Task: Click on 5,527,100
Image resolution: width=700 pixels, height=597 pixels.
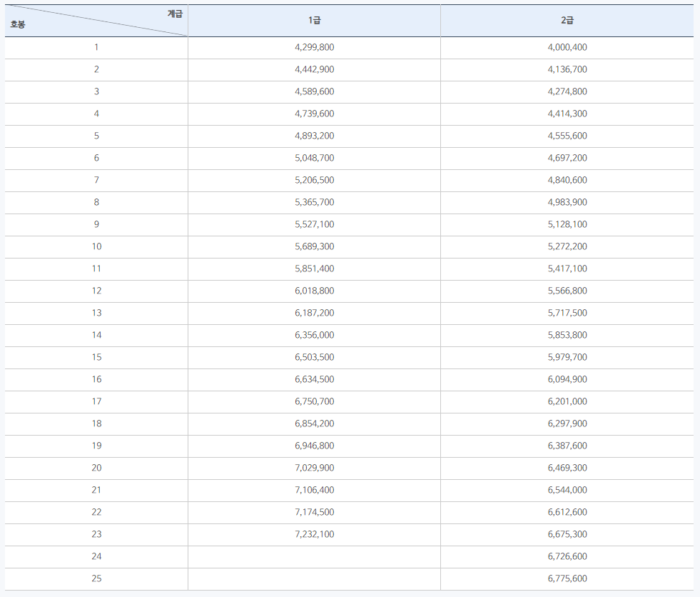Action: pyautogui.click(x=314, y=224)
